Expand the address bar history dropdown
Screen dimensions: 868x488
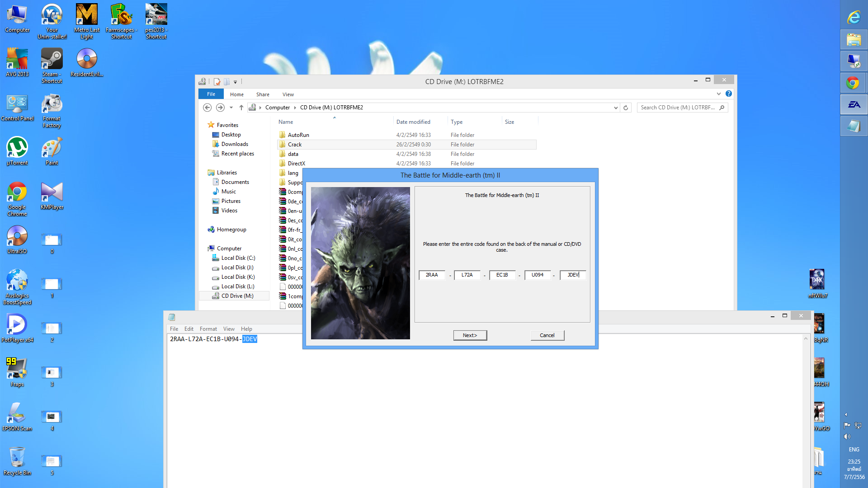[616, 108]
